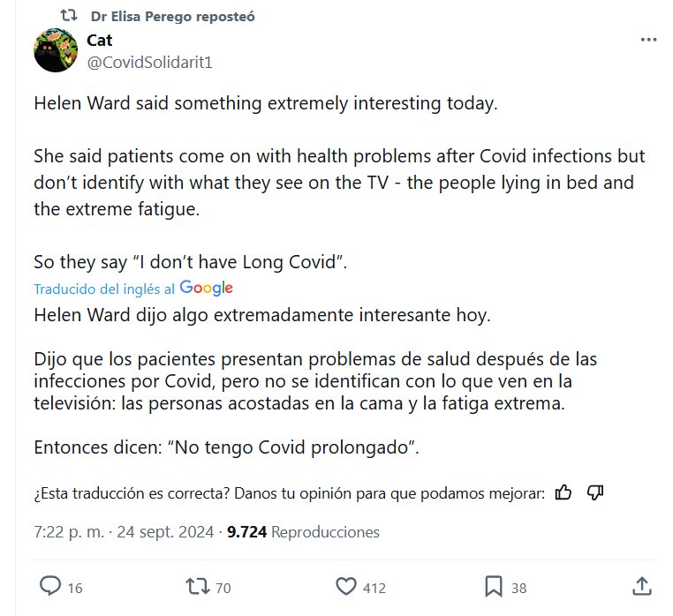Click 'Traducido del inglés al' translation link

[104, 289]
